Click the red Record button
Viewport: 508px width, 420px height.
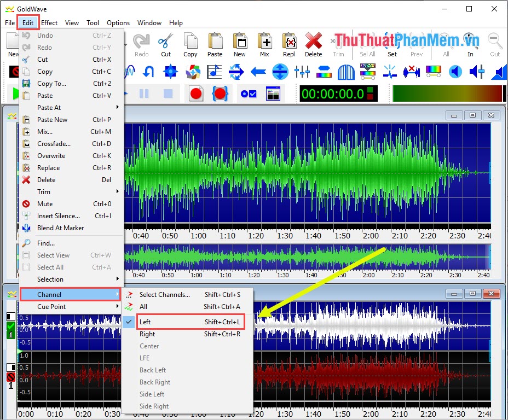point(196,93)
